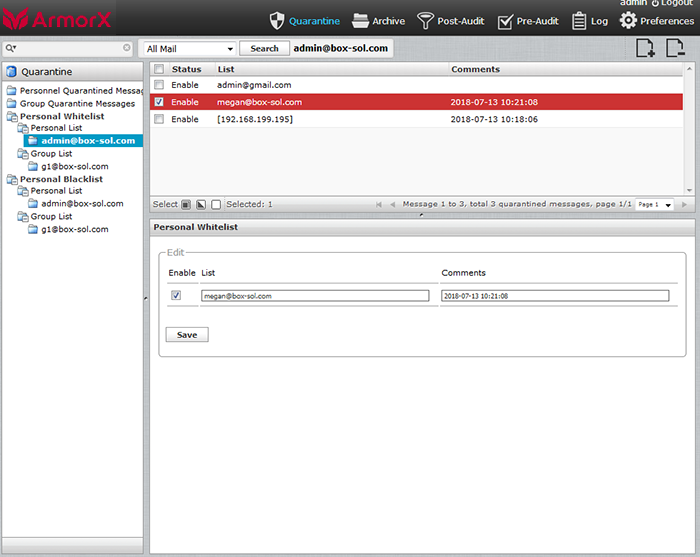Go to the Post-Audit section

click(x=452, y=21)
